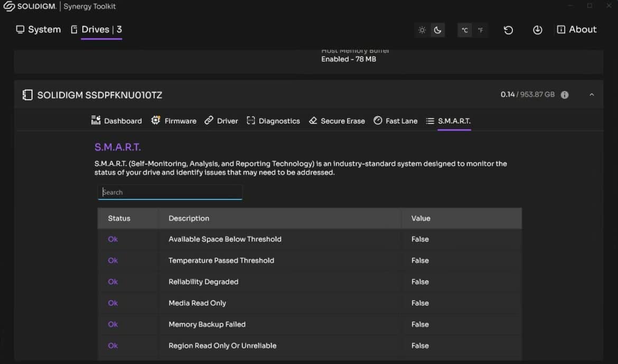618x364 pixels.
Task: Click SOLIDIGM SSDPFKNU010TZ drive name
Action: click(x=100, y=95)
